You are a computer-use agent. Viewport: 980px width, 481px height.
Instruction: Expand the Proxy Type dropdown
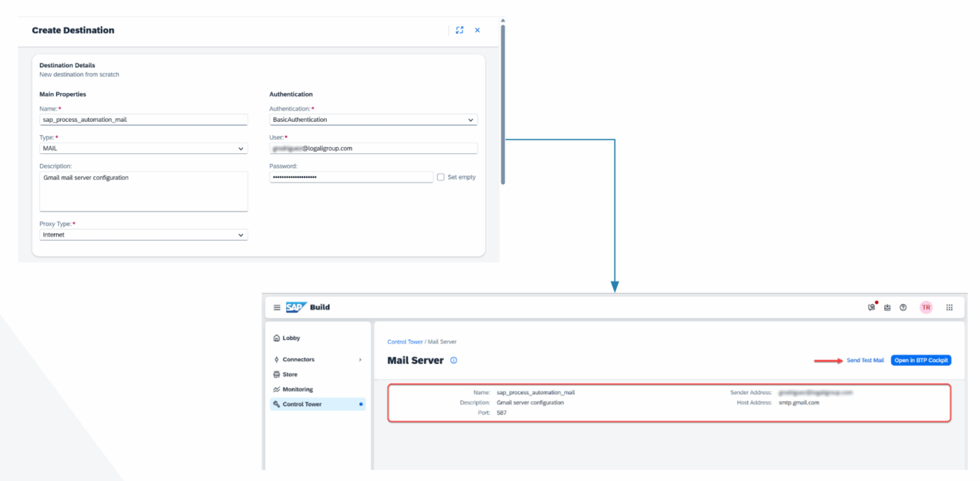click(x=143, y=235)
